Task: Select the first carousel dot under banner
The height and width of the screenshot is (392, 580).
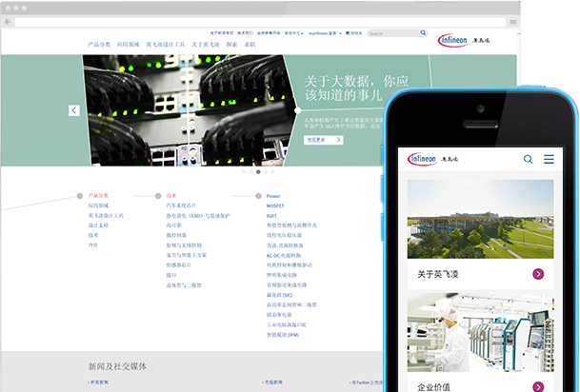Action: click(244, 172)
